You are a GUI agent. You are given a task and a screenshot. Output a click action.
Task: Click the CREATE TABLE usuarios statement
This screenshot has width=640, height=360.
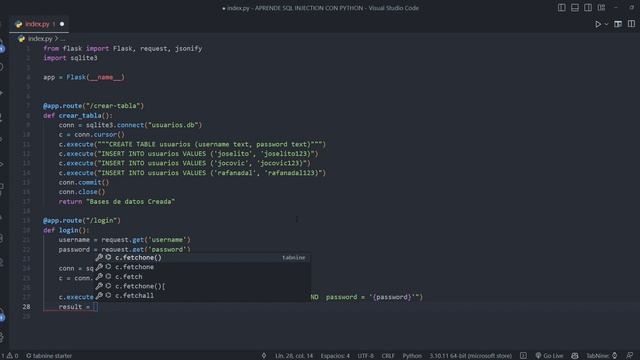[x=192, y=144]
